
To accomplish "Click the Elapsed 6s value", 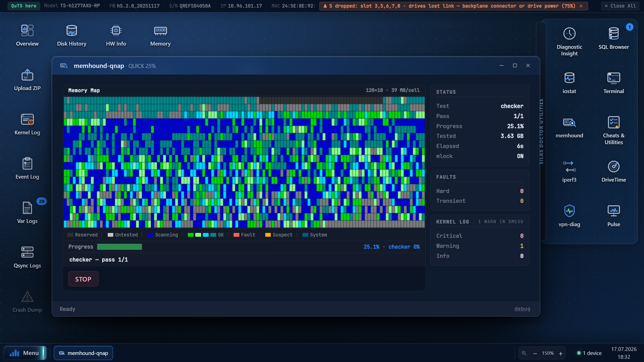I will (520, 146).
